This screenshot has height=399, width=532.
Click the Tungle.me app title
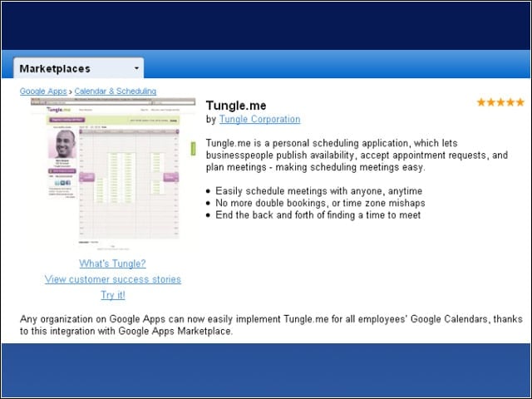point(236,106)
